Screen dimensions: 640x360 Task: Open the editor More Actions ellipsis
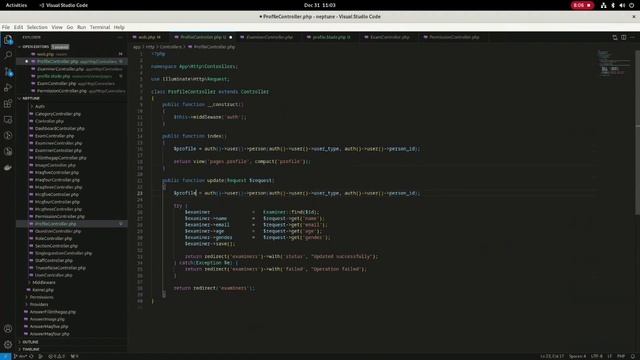click(x=632, y=37)
